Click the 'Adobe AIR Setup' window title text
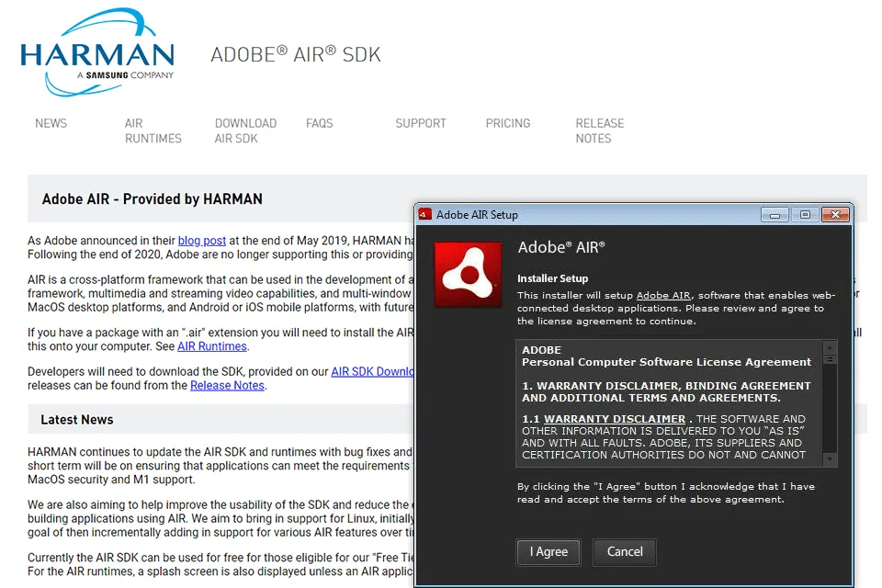 (x=477, y=215)
